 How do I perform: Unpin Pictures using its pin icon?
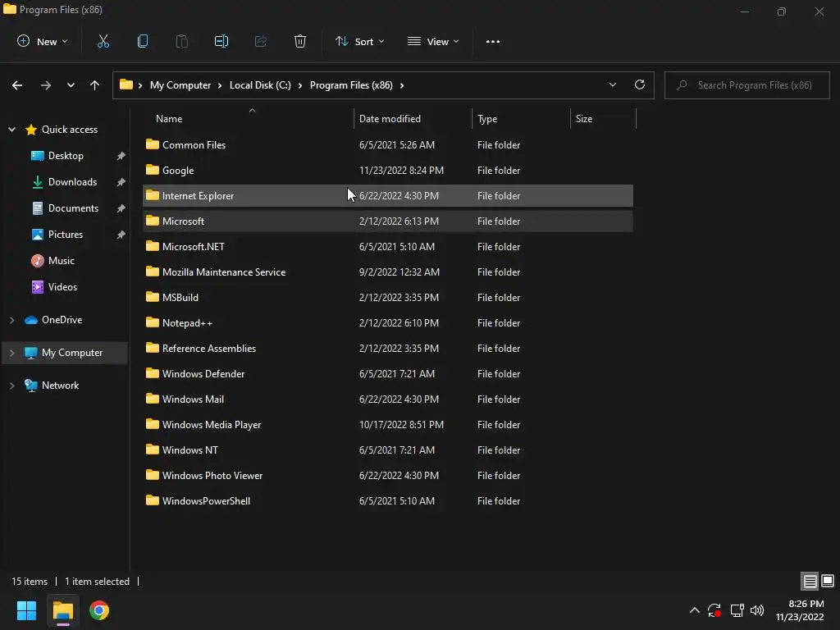pyautogui.click(x=121, y=235)
